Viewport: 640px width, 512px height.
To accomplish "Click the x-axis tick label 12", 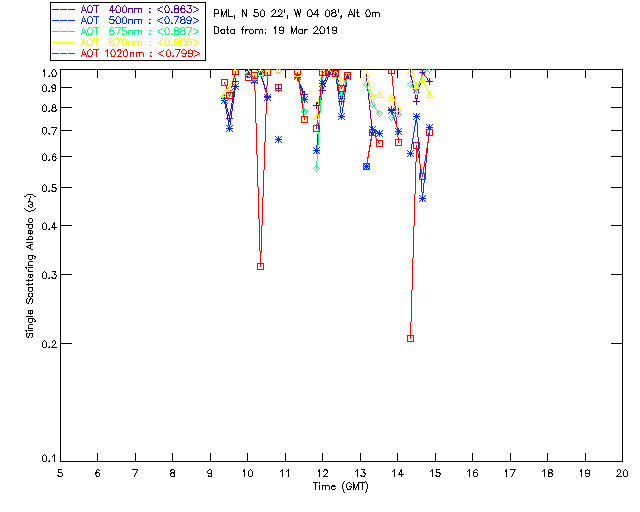I will (x=322, y=473).
